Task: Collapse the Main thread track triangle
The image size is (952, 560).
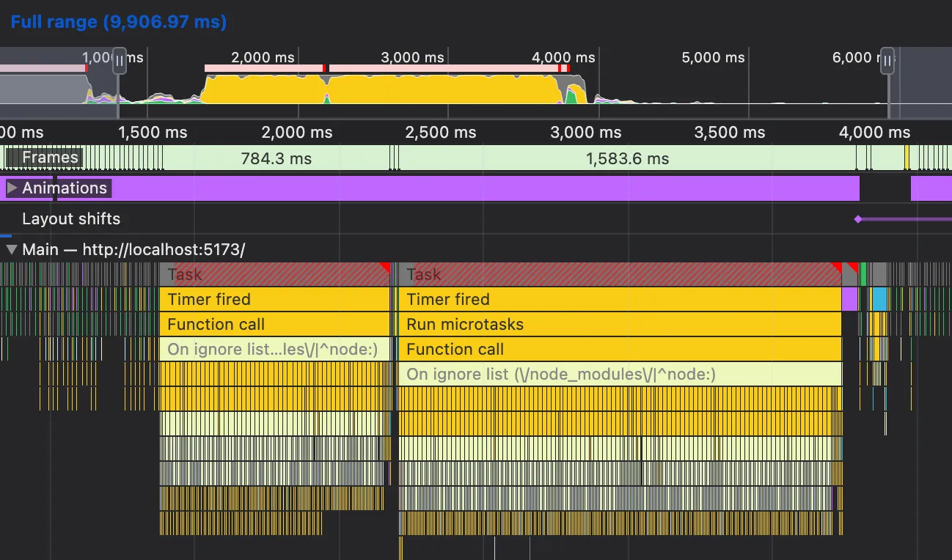Action: [11, 250]
